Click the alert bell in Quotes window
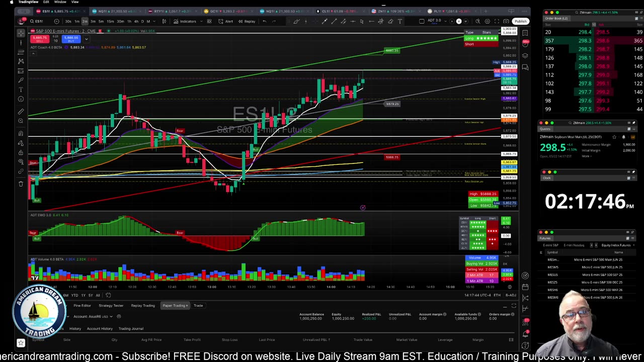 (623, 137)
